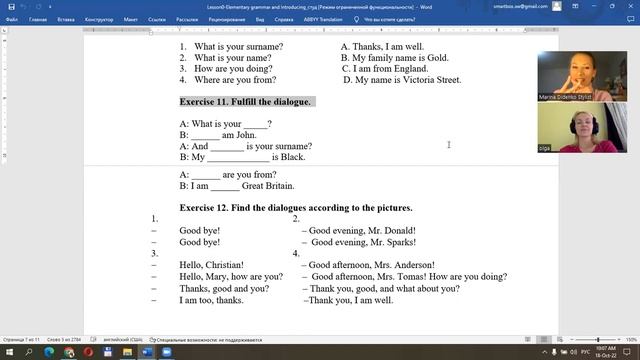Click the user account avatar icon

pos(557,6)
